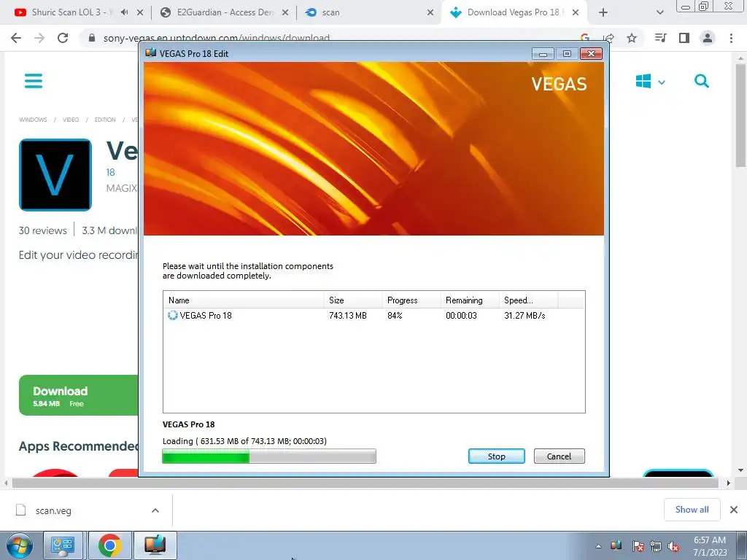Screen dimensions: 747x560
Task: Toggle the Chrome side panel
Action: tap(684, 38)
